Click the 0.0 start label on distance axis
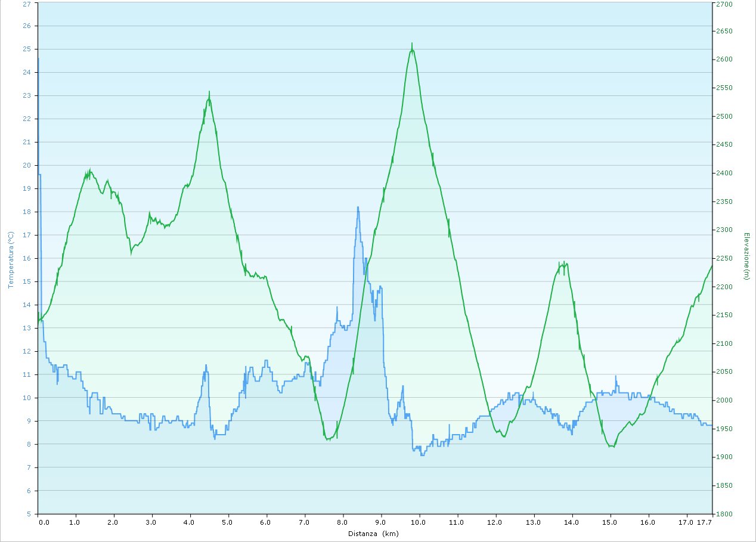Viewport: 756px width, 542px height. click(44, 522)
